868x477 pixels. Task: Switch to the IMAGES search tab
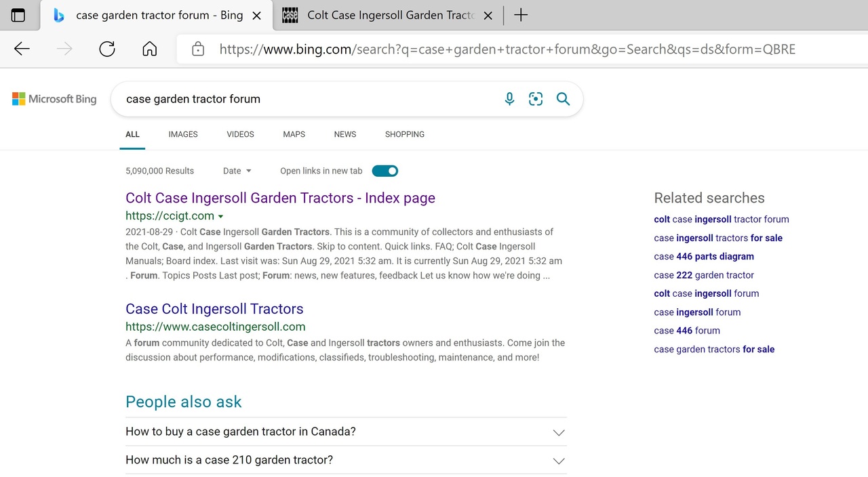183,134
